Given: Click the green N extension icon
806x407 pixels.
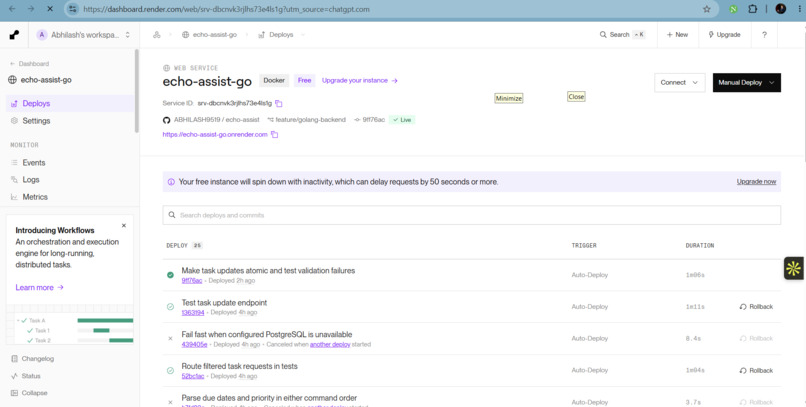Looking at the screenshot, I should (734, 9).
